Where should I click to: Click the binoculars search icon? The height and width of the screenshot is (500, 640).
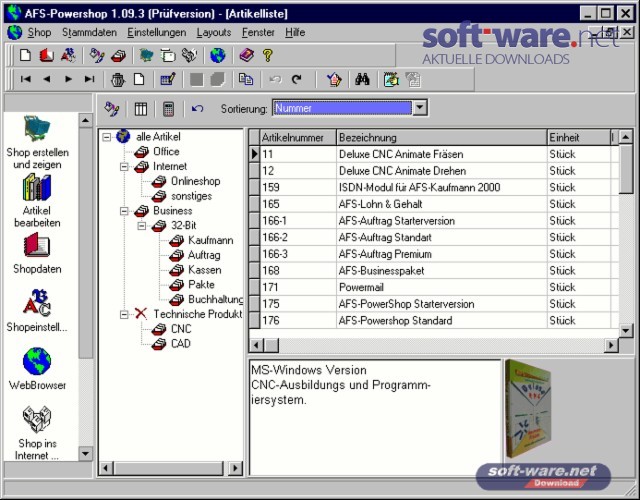[x=362, y=79]
